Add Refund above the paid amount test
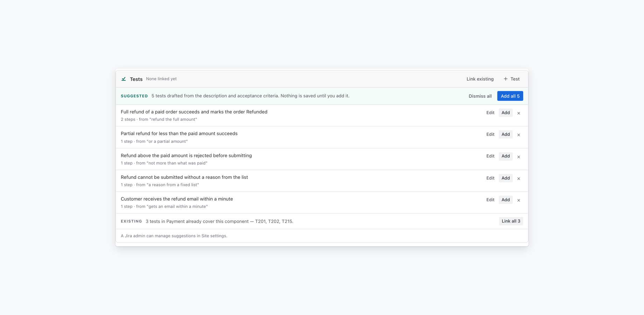 [x=505, y=156]
